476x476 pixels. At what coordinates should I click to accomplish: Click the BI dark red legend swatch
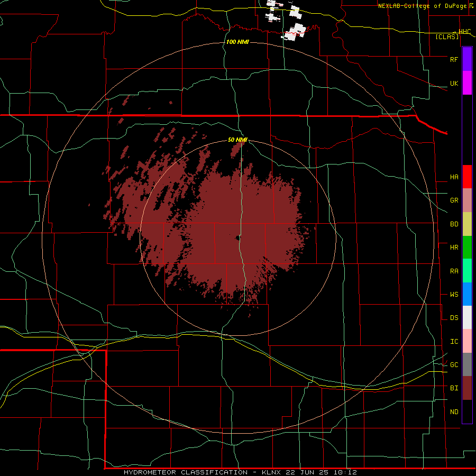point(467,388)
